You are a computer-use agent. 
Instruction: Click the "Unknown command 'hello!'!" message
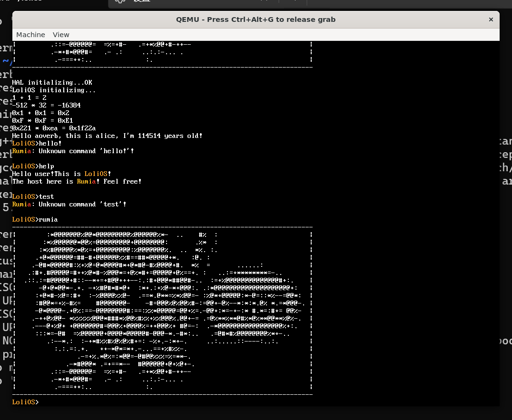click(x=73, y=151)
